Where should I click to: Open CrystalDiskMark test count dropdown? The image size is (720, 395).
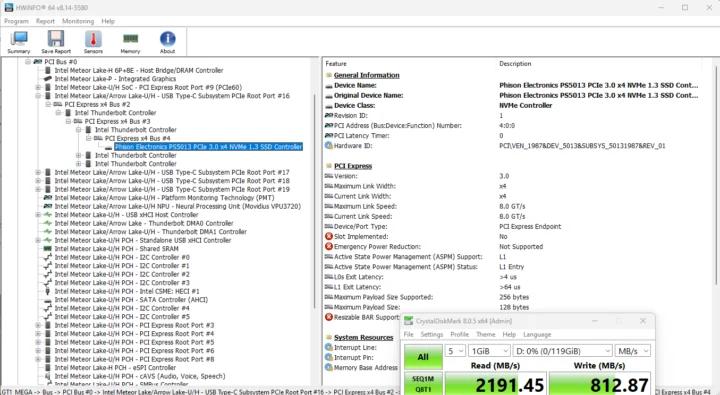point(455,351)
